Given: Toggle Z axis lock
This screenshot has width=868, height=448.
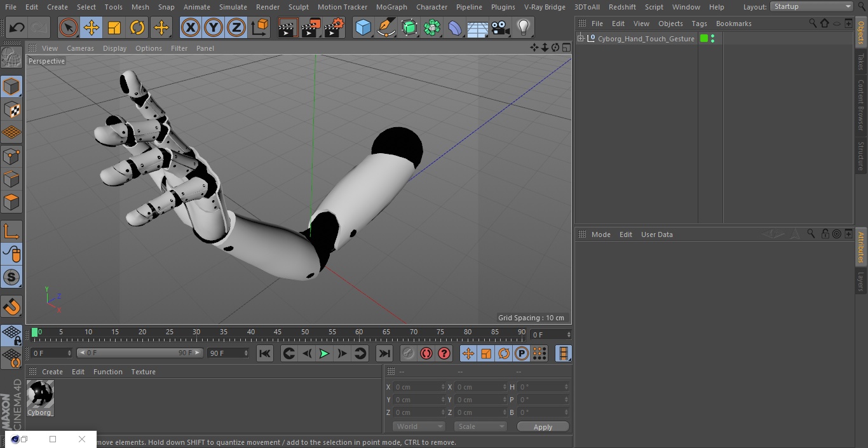Looking at the screenshot, I should click(236, 28).
